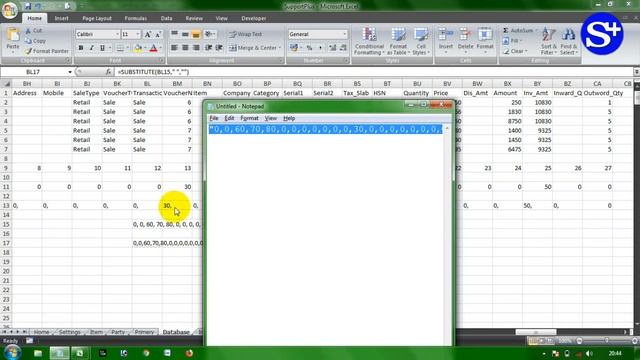Click the Office button
Screen dimensions: 640x360
tap(9, 10)
